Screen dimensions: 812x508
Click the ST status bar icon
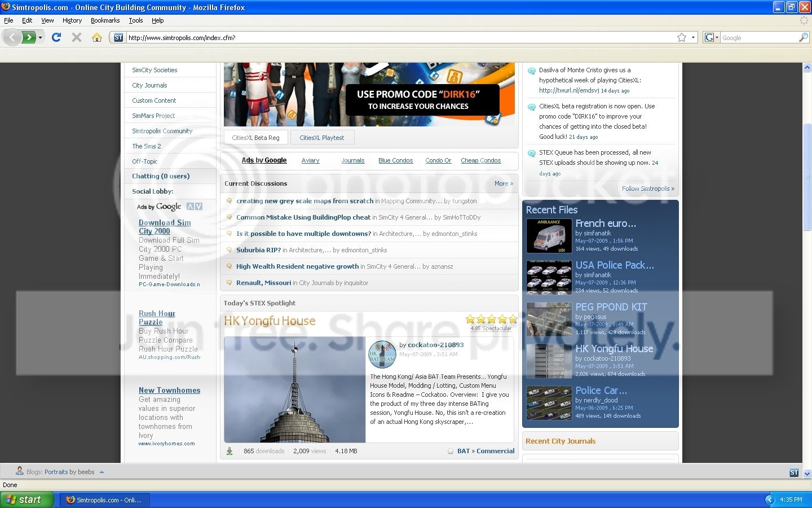pyautogui.click(x=794, y=472)
